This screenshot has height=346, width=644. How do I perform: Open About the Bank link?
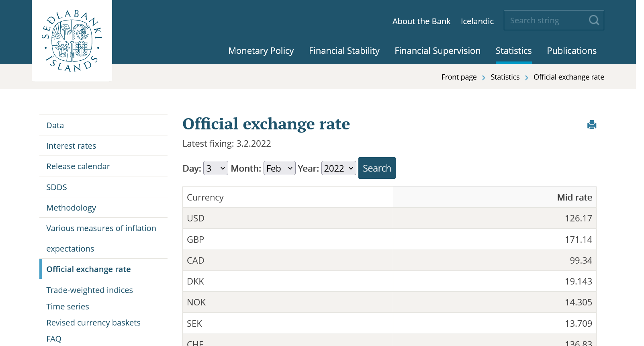pos(421,21)
